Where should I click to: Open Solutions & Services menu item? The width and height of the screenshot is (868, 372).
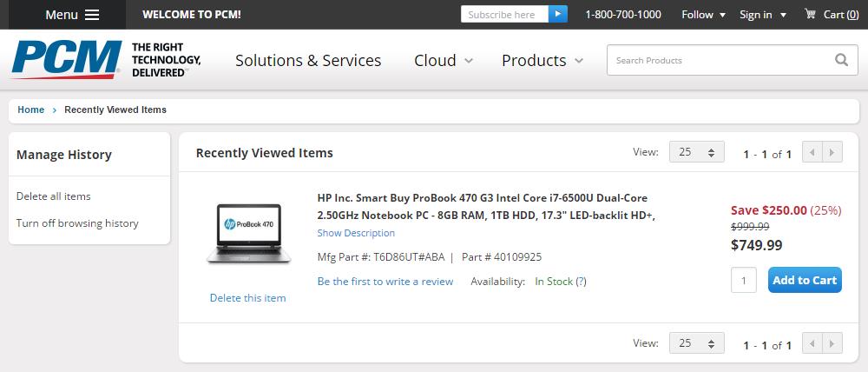[308, 61]
